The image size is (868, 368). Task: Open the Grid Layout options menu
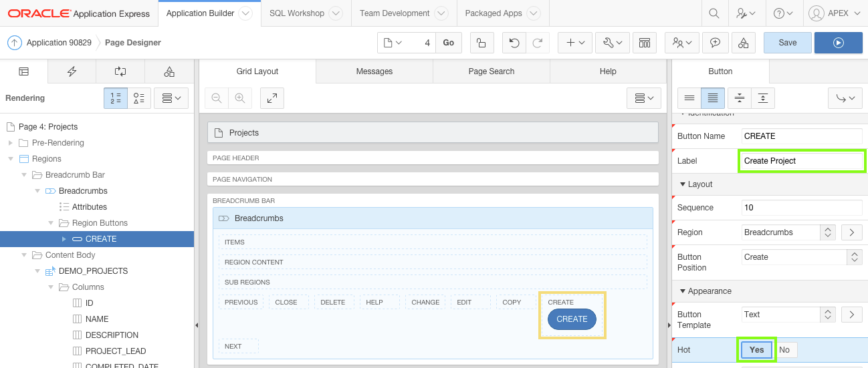[x=645, y=98]
